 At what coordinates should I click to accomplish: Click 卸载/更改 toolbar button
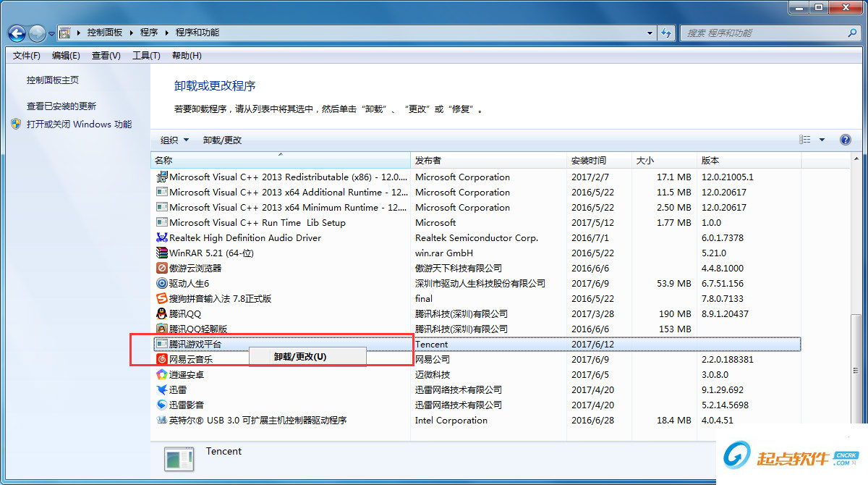pos(223,140)
